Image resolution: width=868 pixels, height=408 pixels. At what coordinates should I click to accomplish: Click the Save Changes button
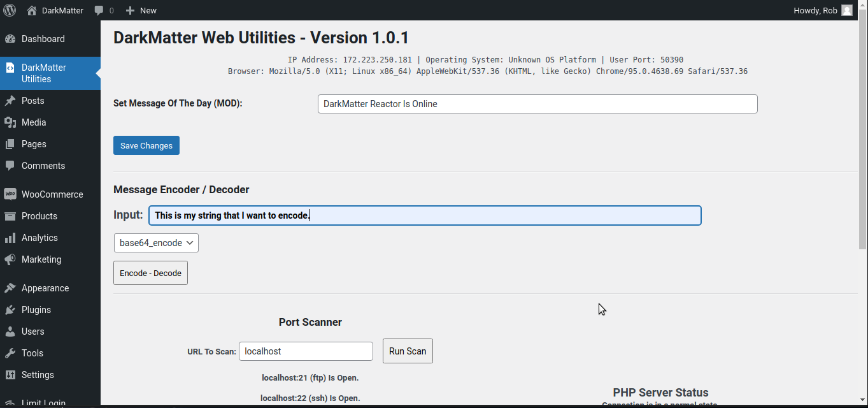146,145
